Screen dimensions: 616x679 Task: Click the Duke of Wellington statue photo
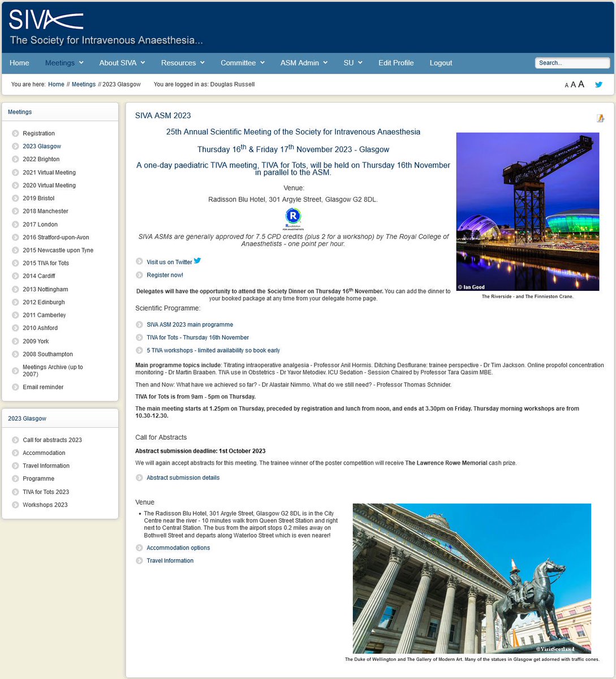(472, 578)
